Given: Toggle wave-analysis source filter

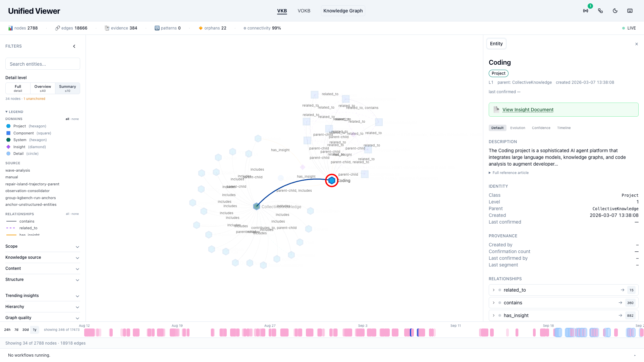Looking at the screenshot, I should click(x=18, y=170).
